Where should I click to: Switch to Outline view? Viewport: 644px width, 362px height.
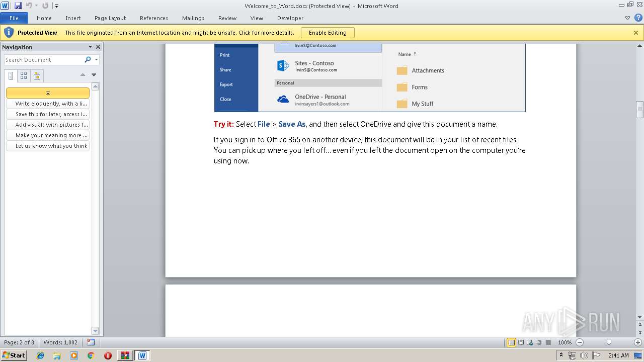[x=539, y=342]
